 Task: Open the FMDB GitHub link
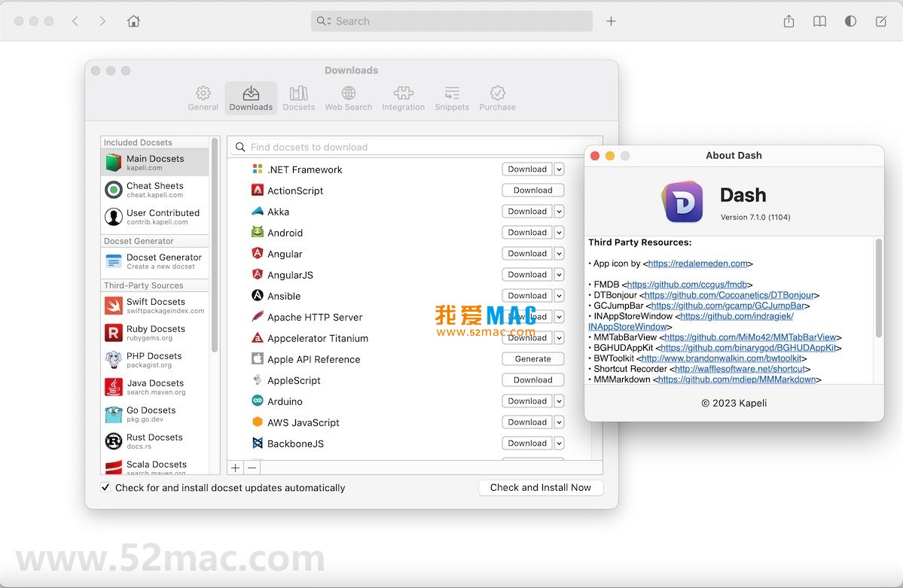687,285
